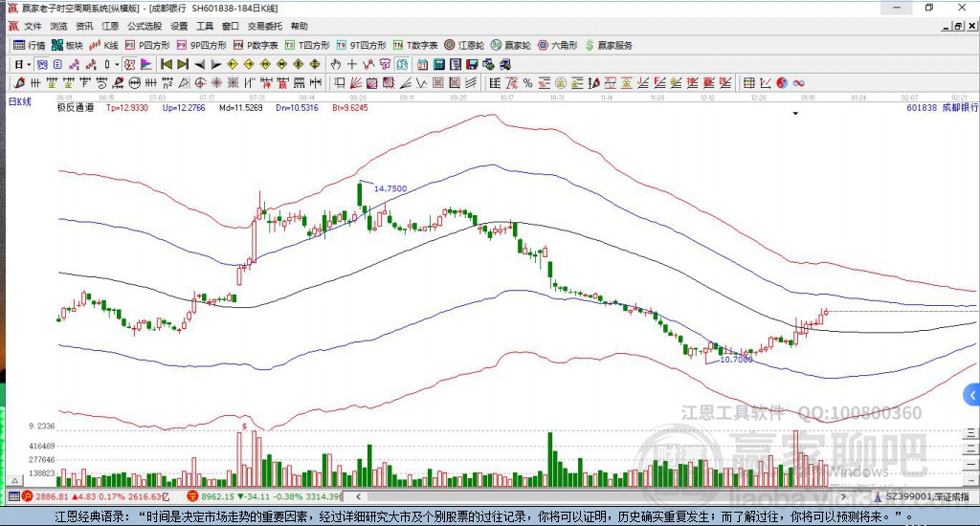Click SZ399001 深证成指 status entry

click(922, 496)
